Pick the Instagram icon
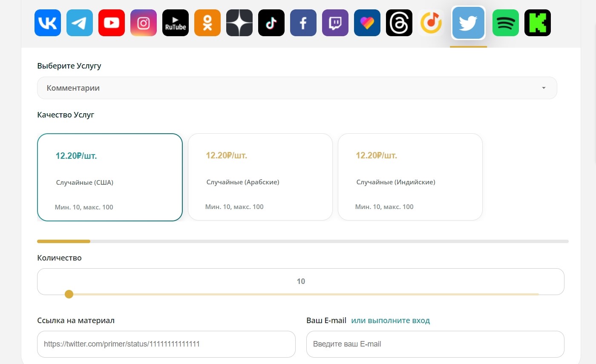 144,23
